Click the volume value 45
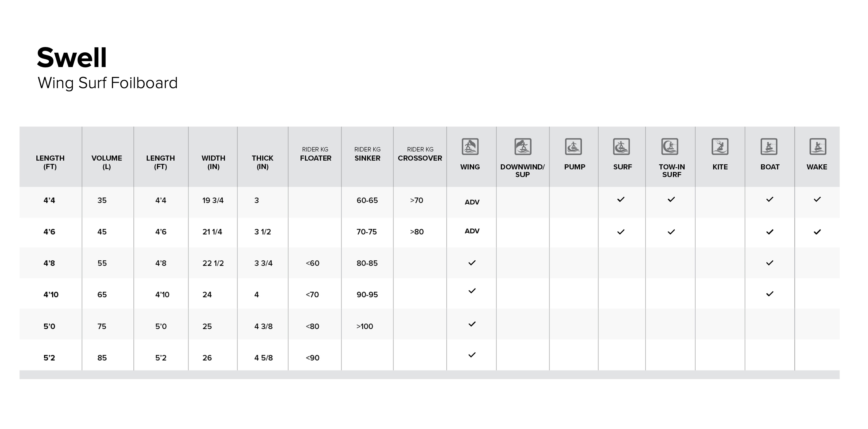Screen dimensions: 868x429 click(102, 232)
